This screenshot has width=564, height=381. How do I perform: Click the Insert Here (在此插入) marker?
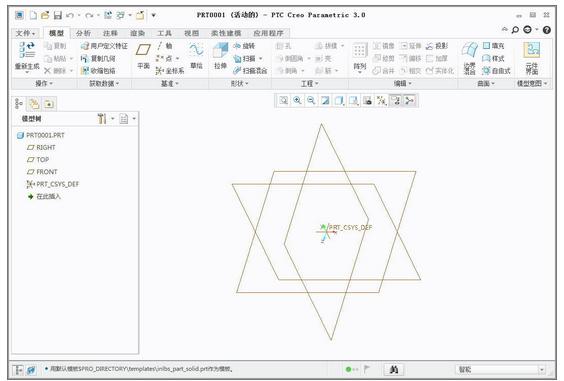click(45, 196)
